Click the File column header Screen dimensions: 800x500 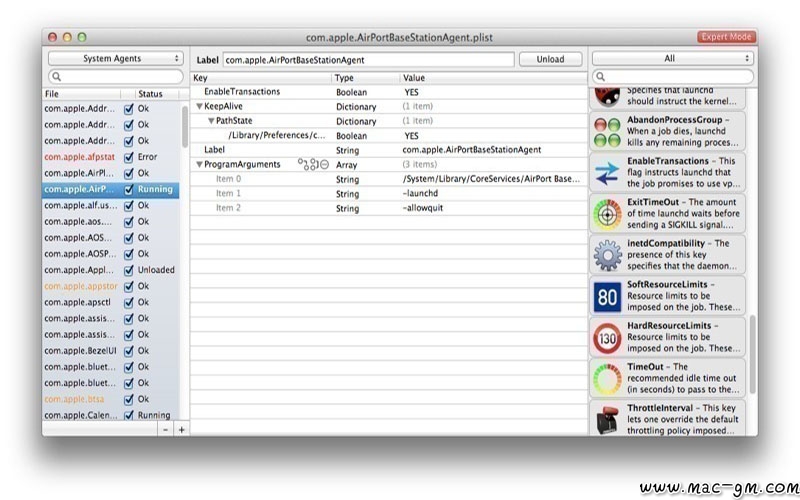82,94
